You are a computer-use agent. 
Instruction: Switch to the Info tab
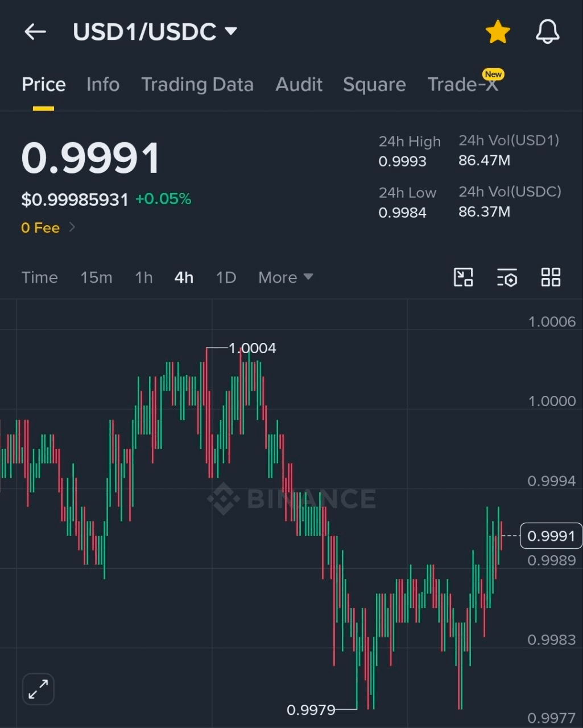pos(103,85)
